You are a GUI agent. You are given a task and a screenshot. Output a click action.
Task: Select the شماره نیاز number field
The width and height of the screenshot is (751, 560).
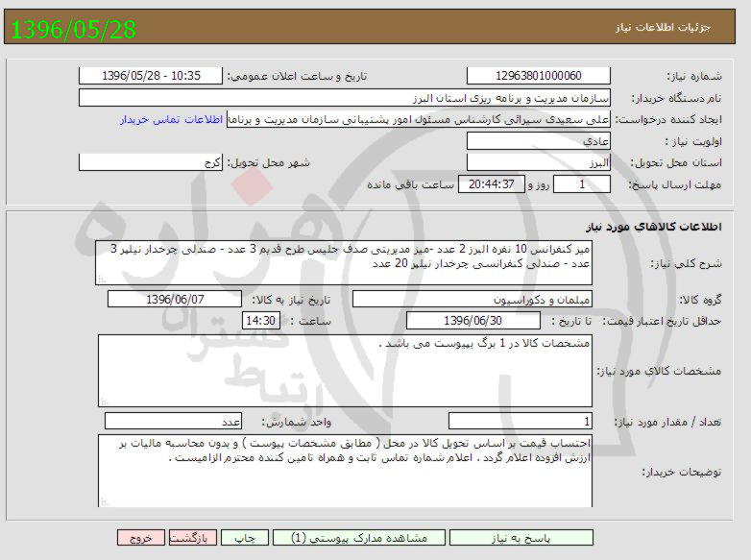click(x=538, y=76)
